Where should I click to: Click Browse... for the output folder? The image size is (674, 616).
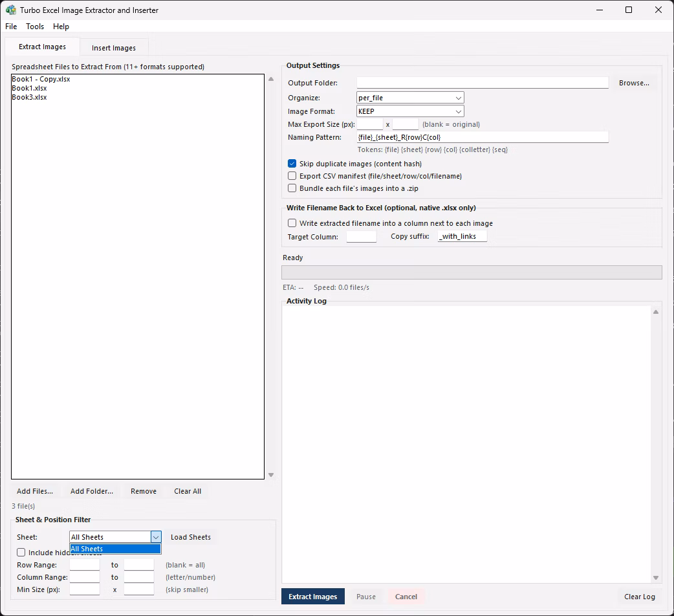pos(634,83)
